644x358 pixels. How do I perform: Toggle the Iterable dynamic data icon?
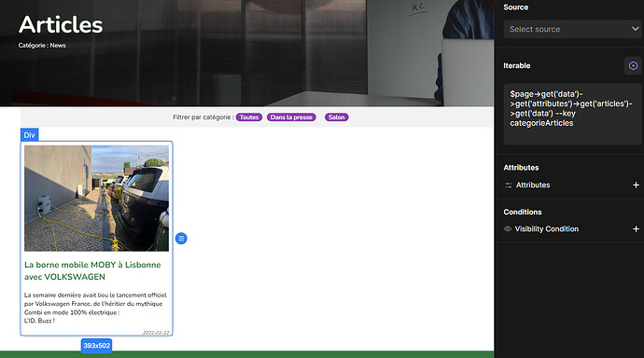pyautogui.click(x=633, y=65)
